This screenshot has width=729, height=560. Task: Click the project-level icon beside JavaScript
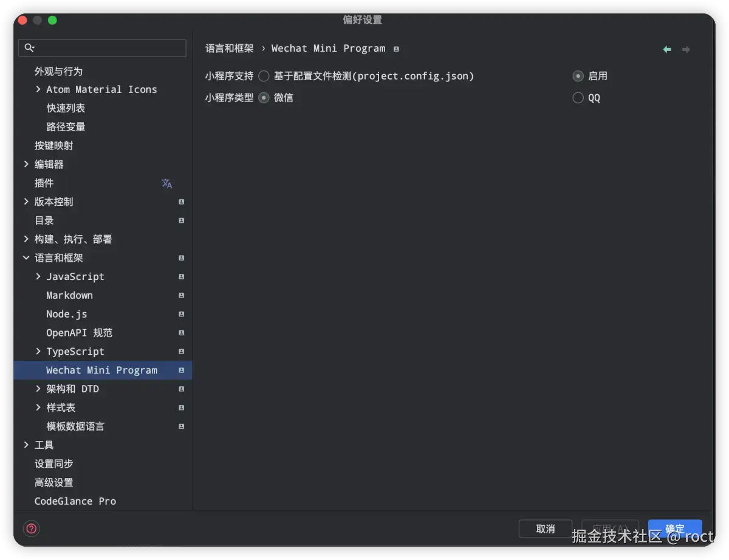(x=181, y=277)
